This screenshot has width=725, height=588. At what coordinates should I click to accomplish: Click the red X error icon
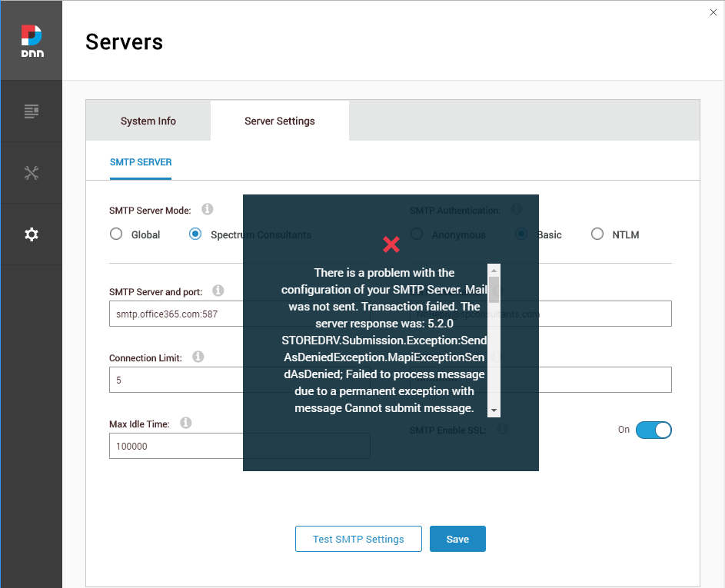(391, 244)
